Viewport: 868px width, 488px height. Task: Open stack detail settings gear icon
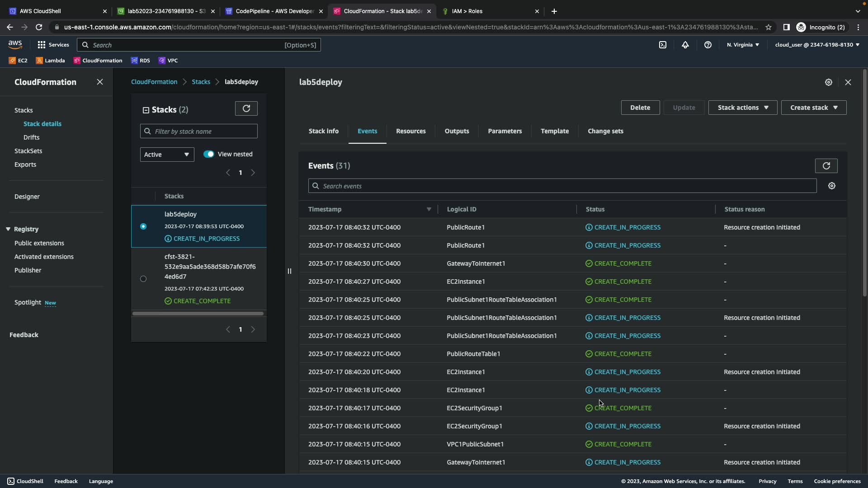828,82
